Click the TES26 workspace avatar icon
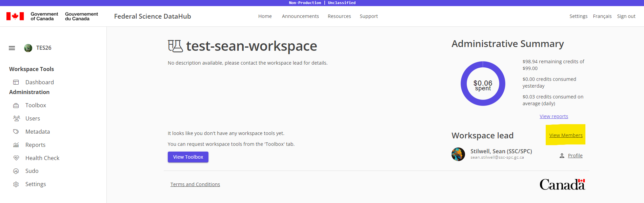The height and width of the screenshot is (203, 644). [x=28, y=48]
